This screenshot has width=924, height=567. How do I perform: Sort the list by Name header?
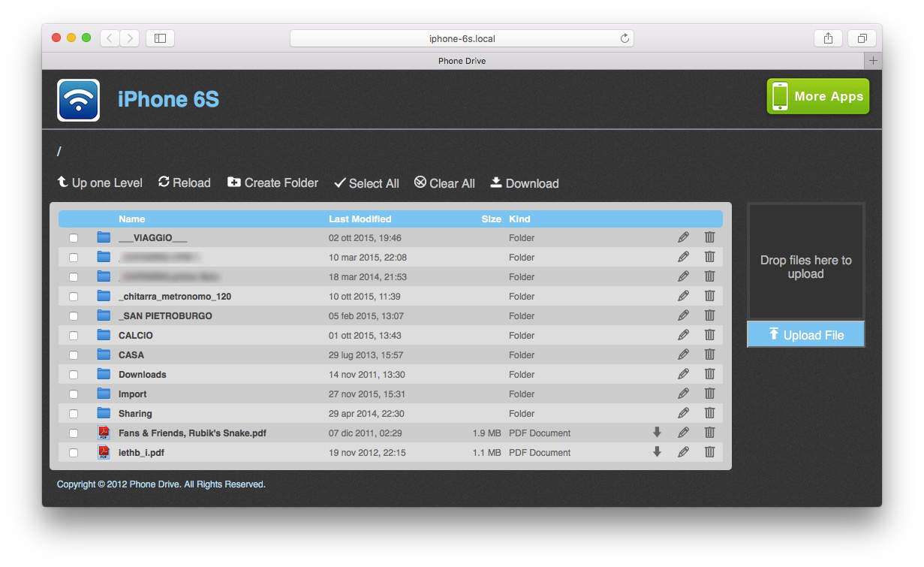click(131, 219)
